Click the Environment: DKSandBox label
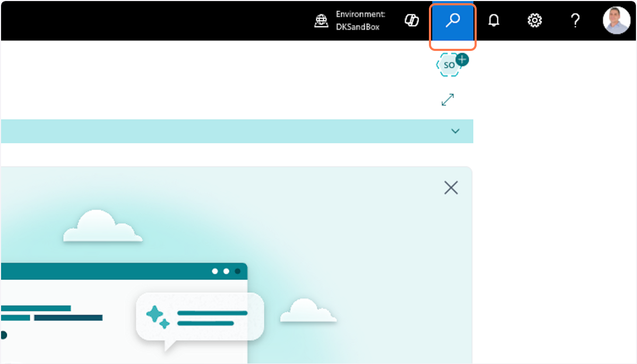This screenshot has height=364, width=637. pyautogui.click(x=360, y=21)
